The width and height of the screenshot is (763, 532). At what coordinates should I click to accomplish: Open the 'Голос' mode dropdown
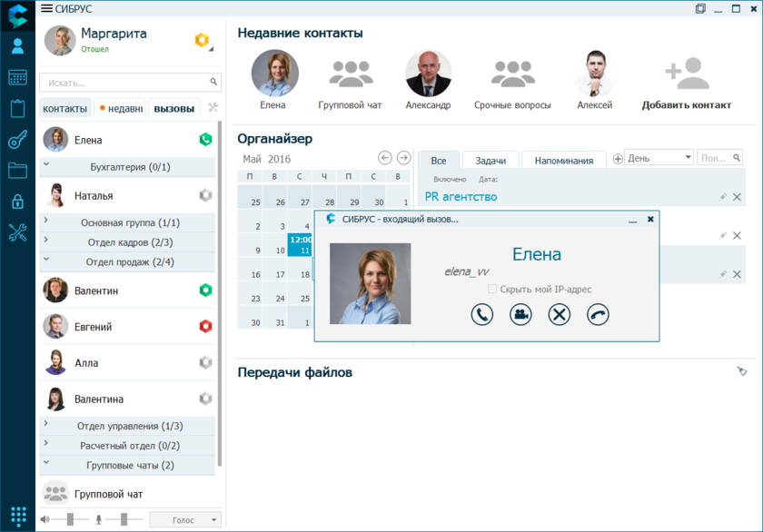coord(184,520)
